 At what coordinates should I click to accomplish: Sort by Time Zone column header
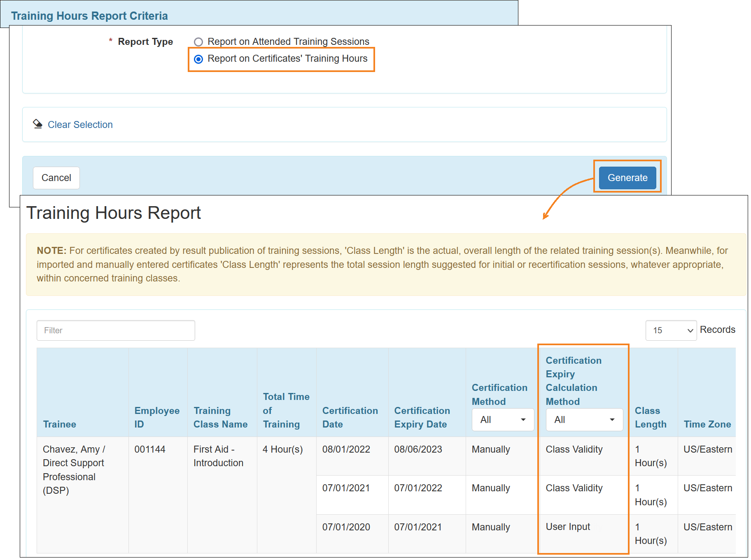pos(707,424)
